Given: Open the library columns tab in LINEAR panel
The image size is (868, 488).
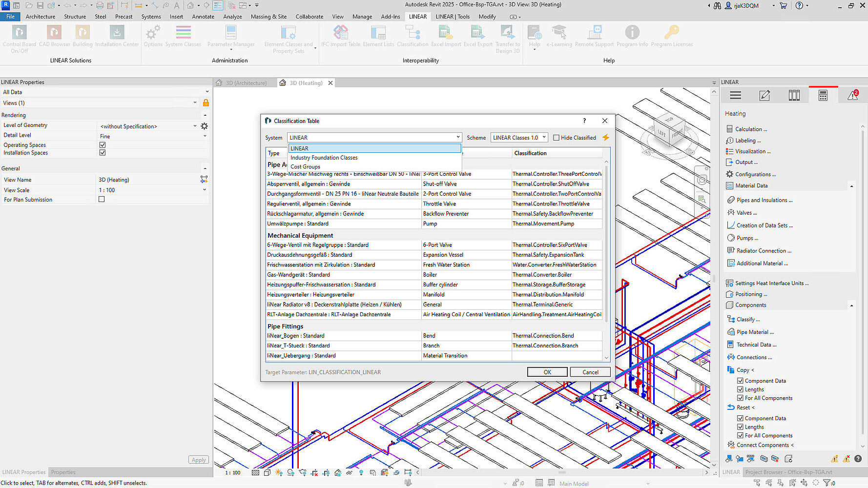Looking at the screenshot, I should click(x=794, y=96).
